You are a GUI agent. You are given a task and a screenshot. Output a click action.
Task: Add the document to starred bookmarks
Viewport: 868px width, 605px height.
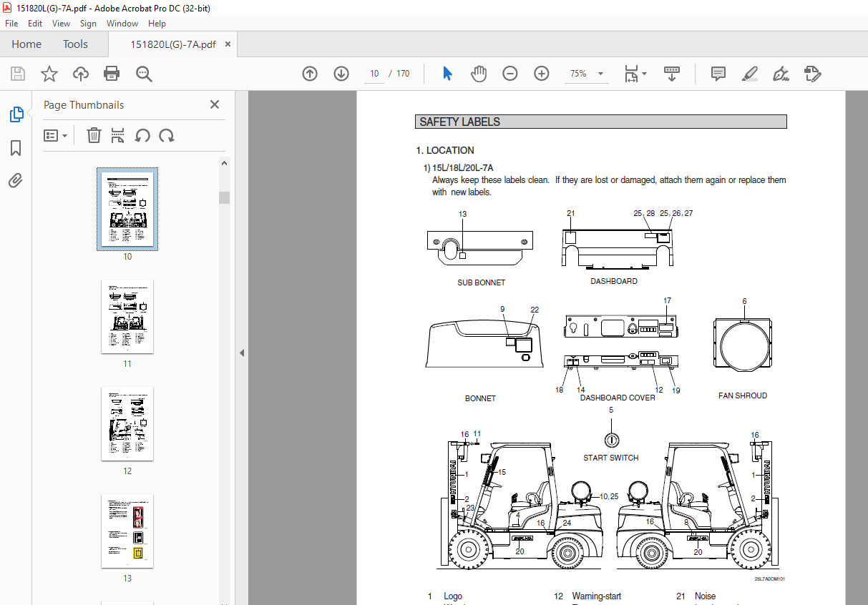(49, 74)
